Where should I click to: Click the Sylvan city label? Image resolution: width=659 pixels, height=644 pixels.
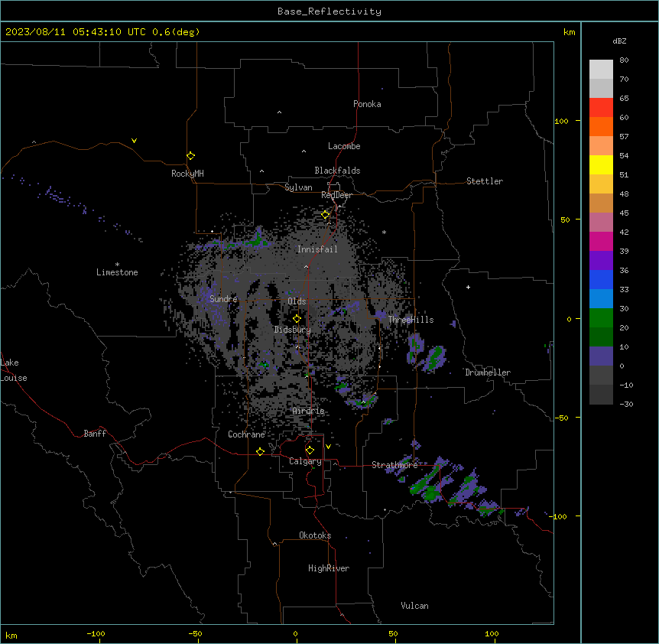[298, 187]
